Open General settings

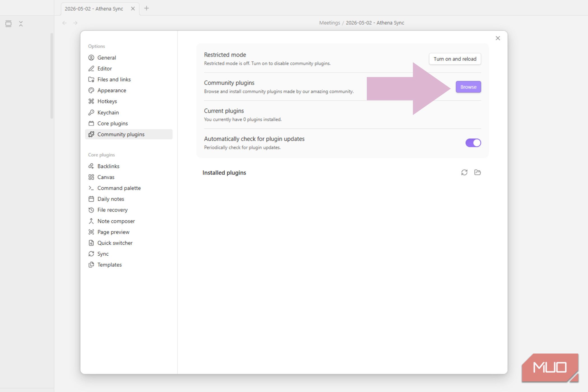click(x=129, y=58)
